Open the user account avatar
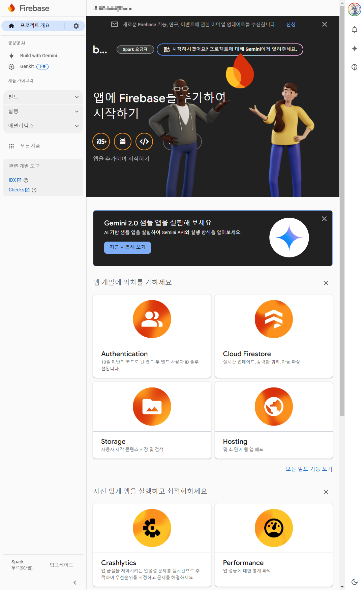Screen dimensions: 364x590 point(355,9)
